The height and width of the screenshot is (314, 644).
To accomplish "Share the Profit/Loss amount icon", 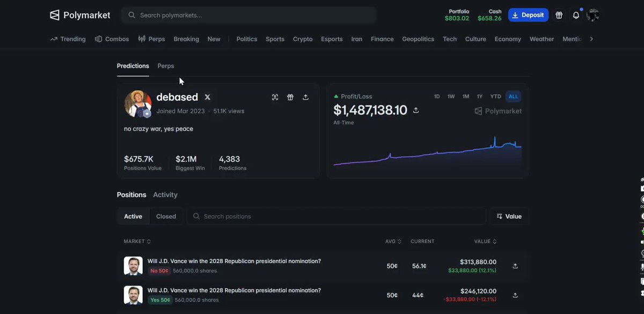I will 416,110.
